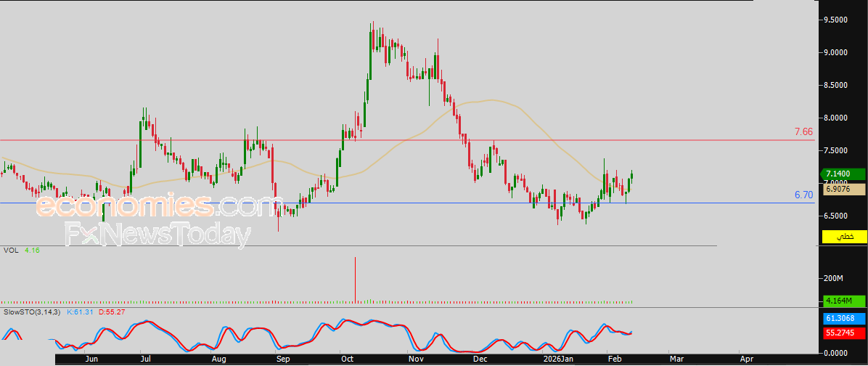Click the red 7.66 resistance level label
The height and width of the screenshot is (366, 868).
pos(803,132)
